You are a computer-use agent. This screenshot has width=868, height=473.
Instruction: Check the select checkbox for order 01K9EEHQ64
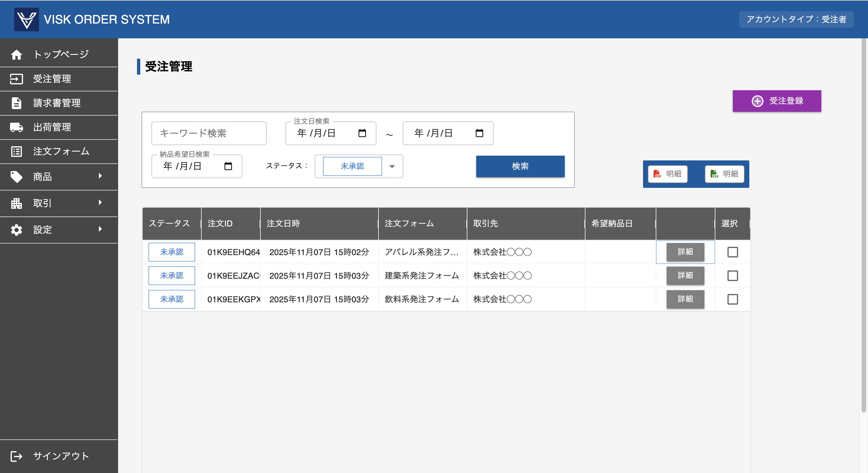732,252
